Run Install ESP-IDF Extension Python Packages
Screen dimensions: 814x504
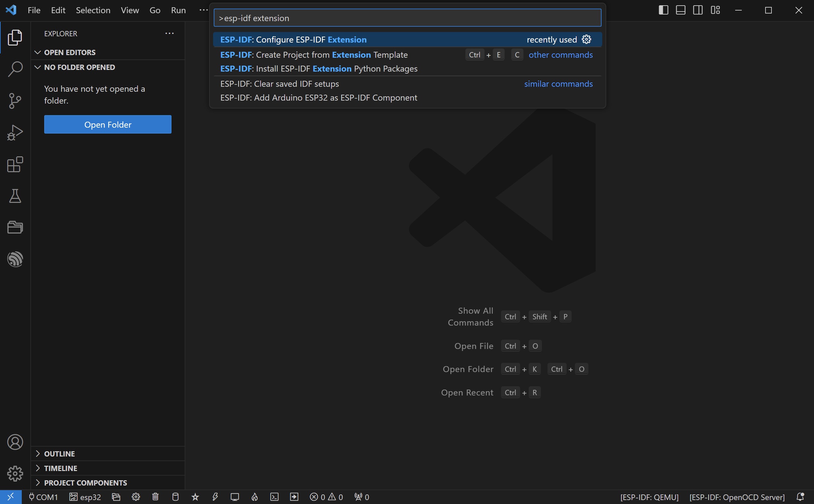coord(407,69)
